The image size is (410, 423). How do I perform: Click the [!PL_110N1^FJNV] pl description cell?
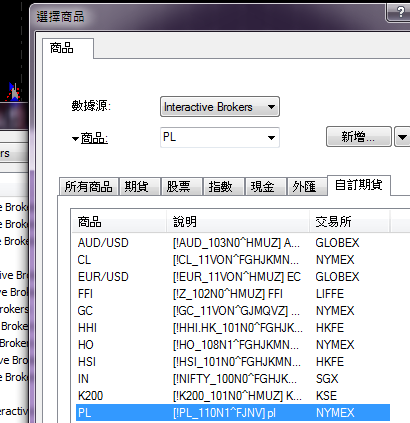pyautogui.click(x=224, y=413)
